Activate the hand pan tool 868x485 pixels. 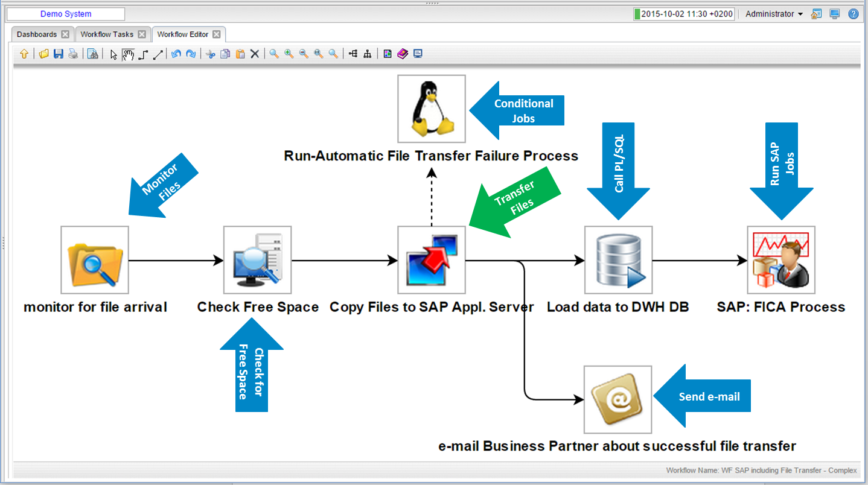[x=128, y=54]
